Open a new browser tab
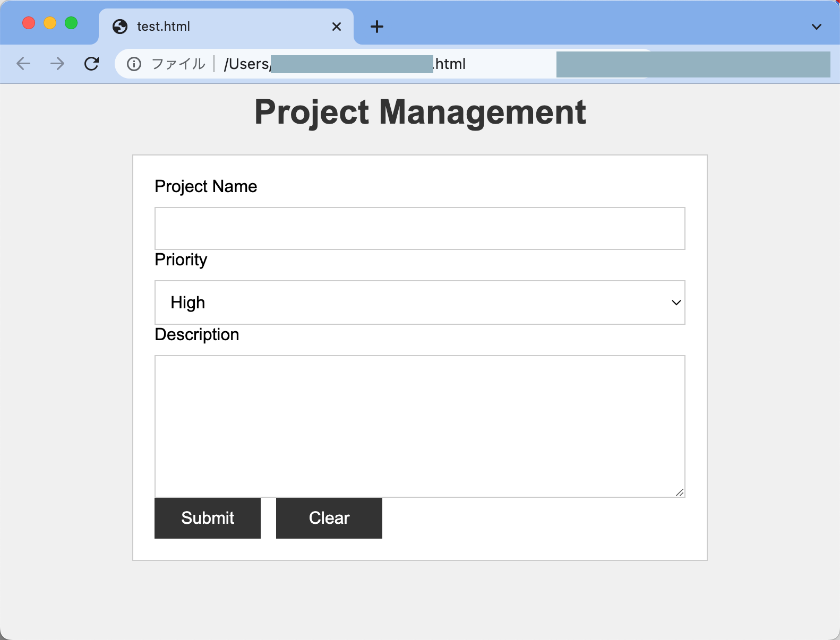The height and width of the screenshot is (640, 840). (377, 27)
